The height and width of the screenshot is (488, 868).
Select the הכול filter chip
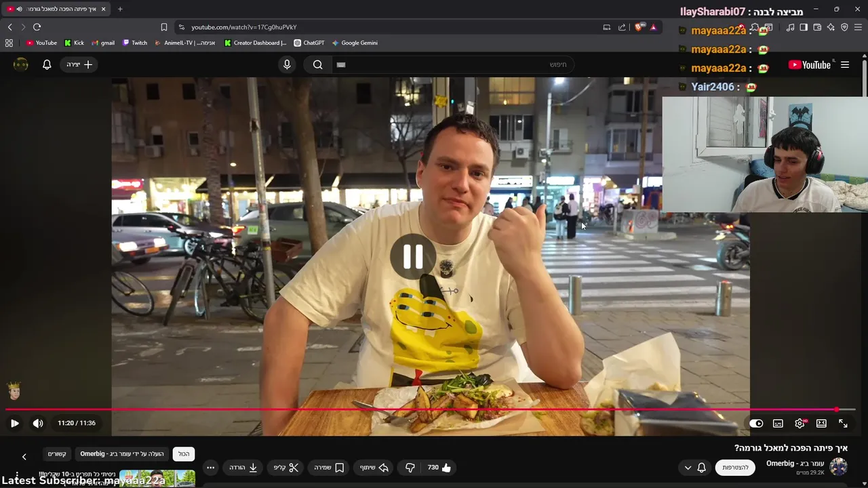pos(184,453)
